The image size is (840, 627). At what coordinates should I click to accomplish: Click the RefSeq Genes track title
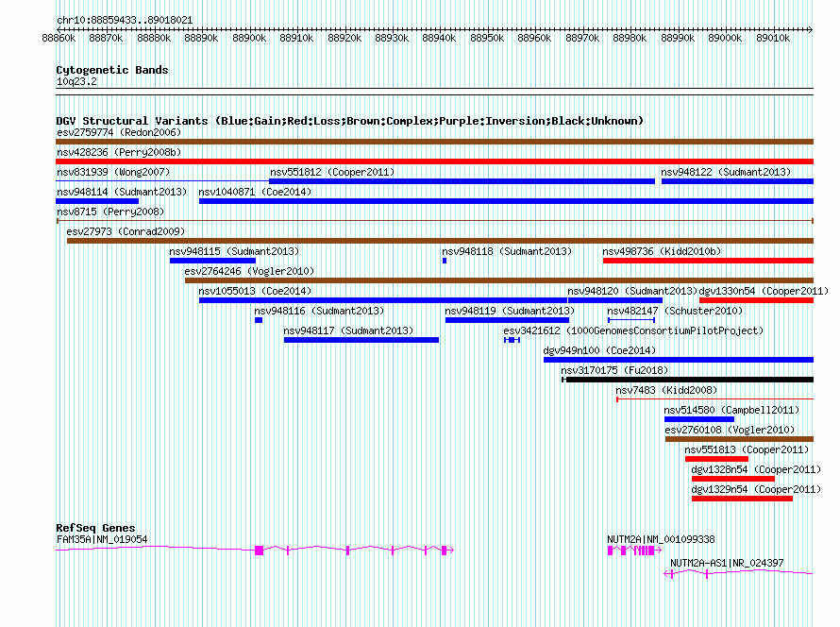(x=95, y=528)
